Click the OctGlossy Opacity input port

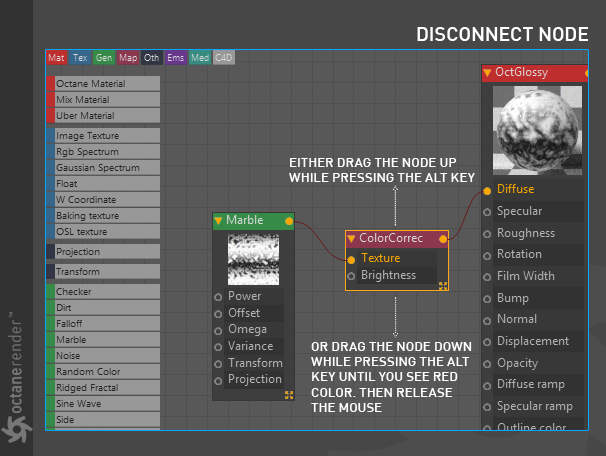(x=487, y=364)
